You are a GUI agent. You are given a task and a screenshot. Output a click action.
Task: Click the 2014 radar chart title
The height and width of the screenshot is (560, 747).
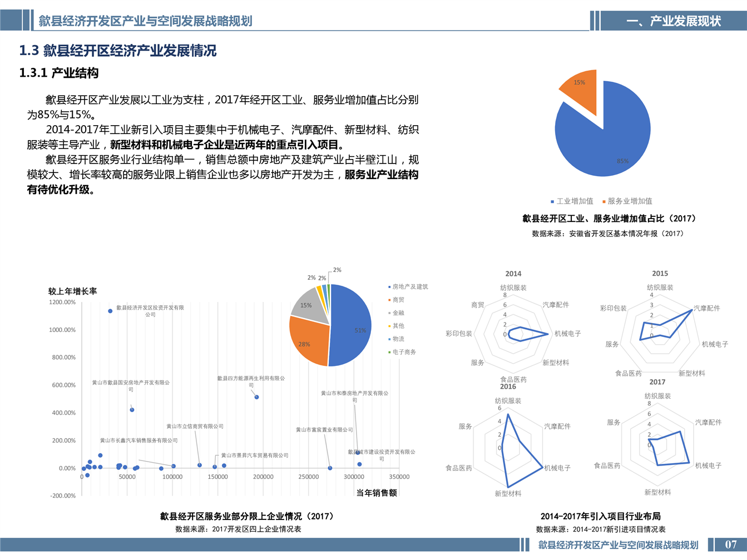click(513, 274)
